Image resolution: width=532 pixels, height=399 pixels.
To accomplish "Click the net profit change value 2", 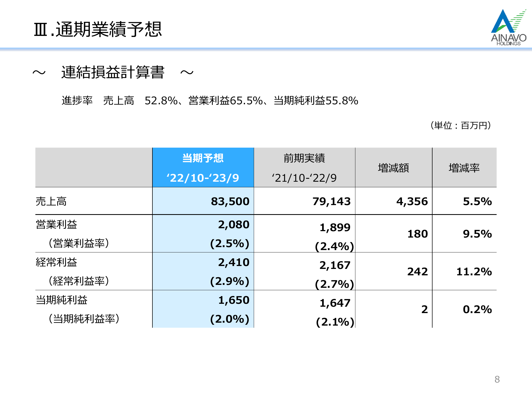I will (x=425, y=309).
